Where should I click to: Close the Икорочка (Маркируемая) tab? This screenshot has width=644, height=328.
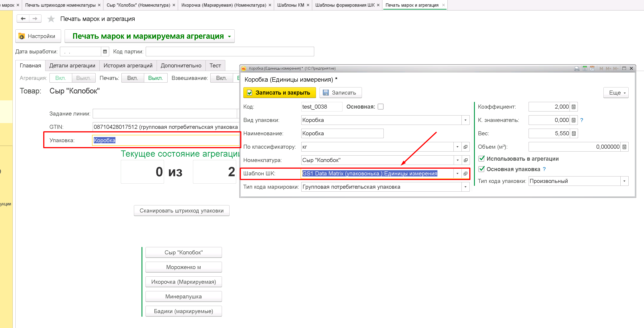tap(270, 5)
